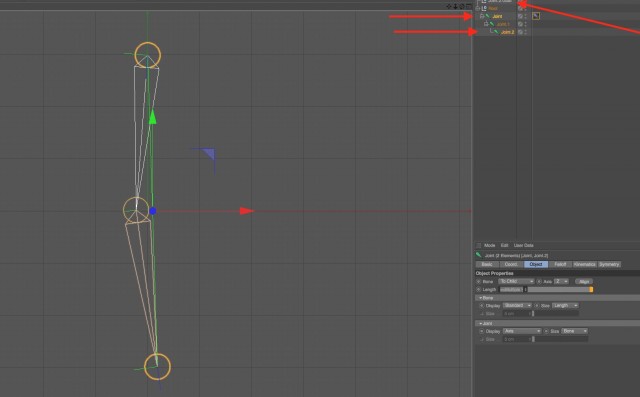Click the layer square of the Joint.1 row
Screen dimensions: 640x397
(x=520, y=24)
